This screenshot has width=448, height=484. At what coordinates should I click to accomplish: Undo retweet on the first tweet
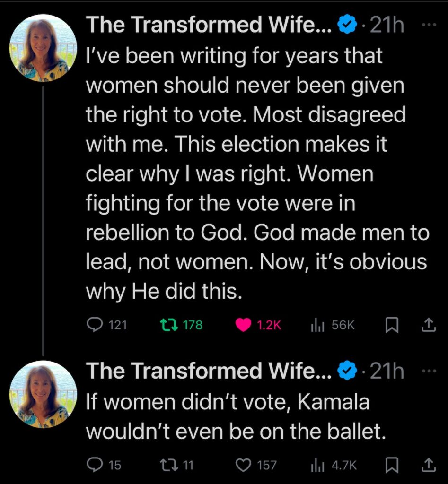(x=167, y=325)
